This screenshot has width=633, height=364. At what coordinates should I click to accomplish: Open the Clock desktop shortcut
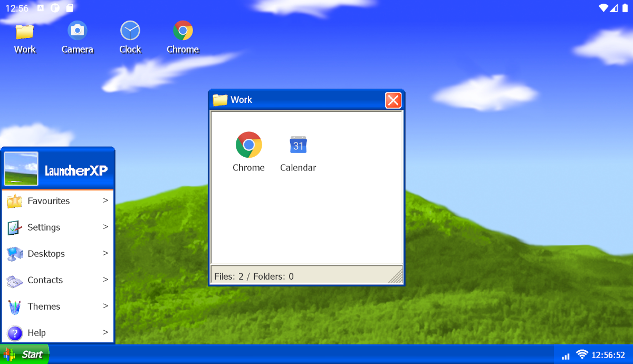click(x=130, y=37)
